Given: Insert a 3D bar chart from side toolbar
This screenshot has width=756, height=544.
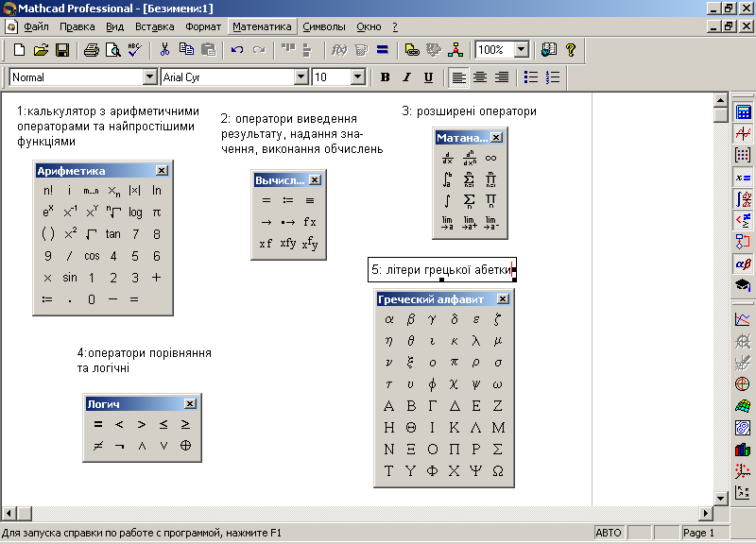Looking at the screenshot, I should pos(743,449).
